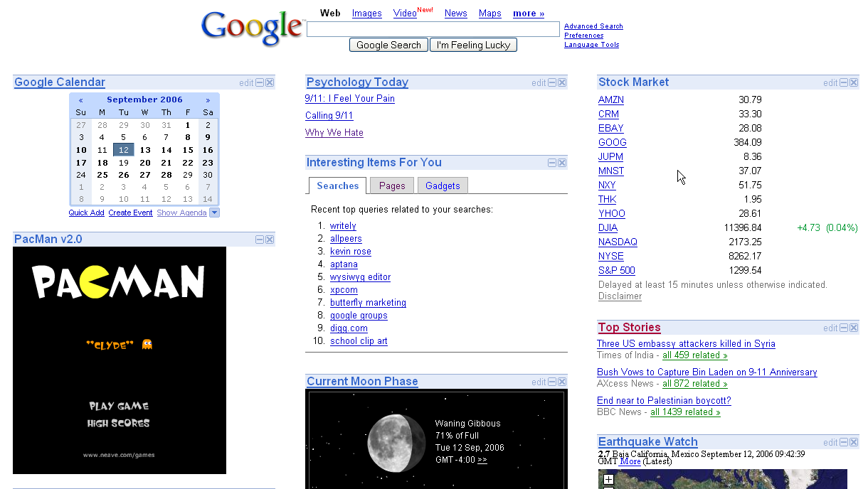Screen dimensions: 868x489
Task: Open the 'butterfly marketing' query link
Action: click(368, 303)
